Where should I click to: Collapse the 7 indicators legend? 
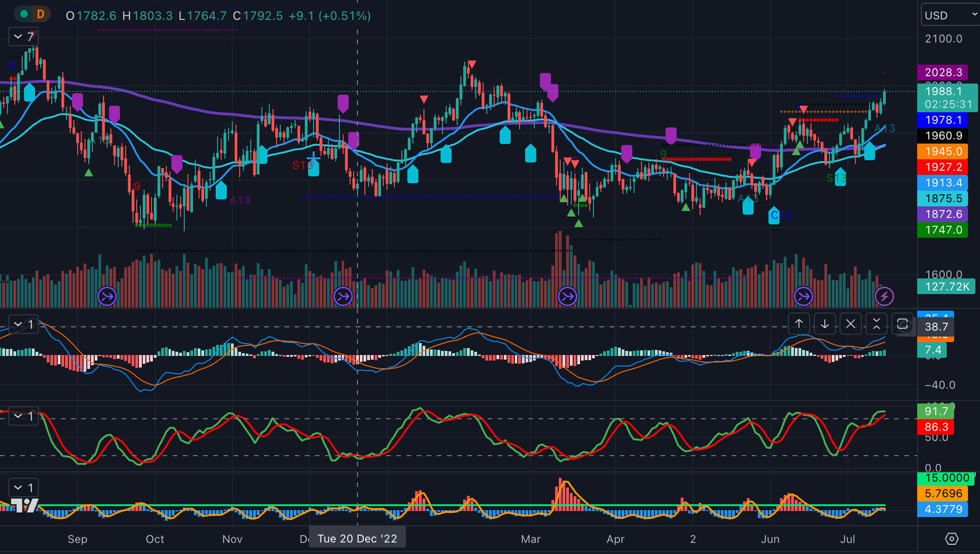(x=23, y=36)
